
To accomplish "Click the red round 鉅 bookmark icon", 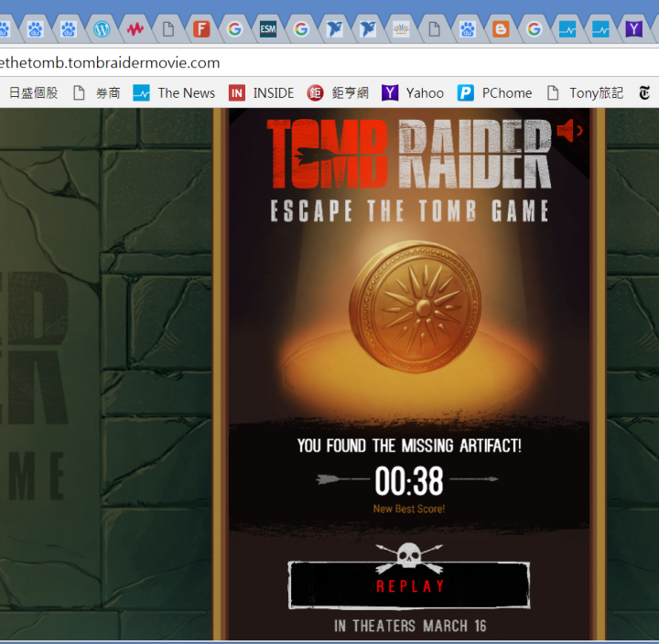I will click(x=315, y=92).
